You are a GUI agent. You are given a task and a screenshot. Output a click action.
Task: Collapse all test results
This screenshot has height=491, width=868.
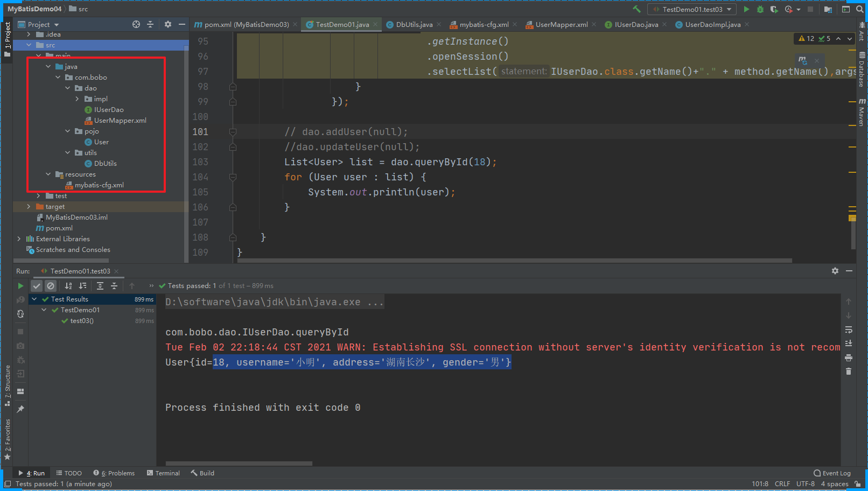114,286
